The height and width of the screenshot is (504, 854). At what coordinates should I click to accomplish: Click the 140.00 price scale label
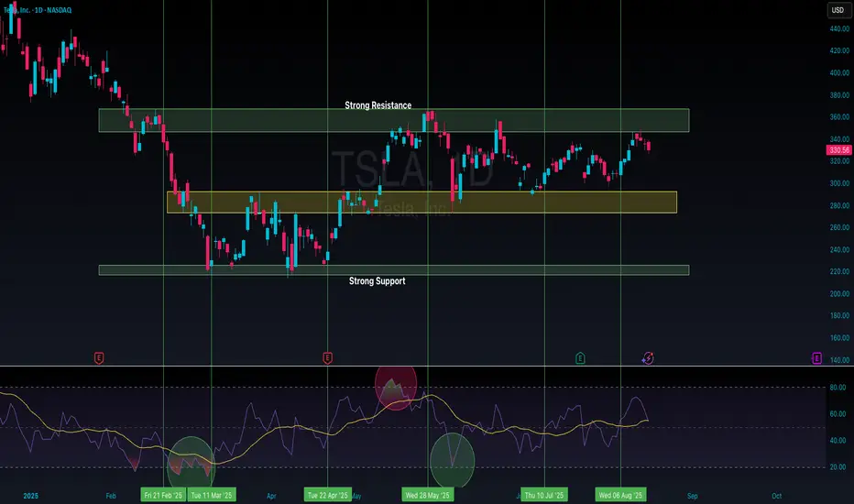839,359
